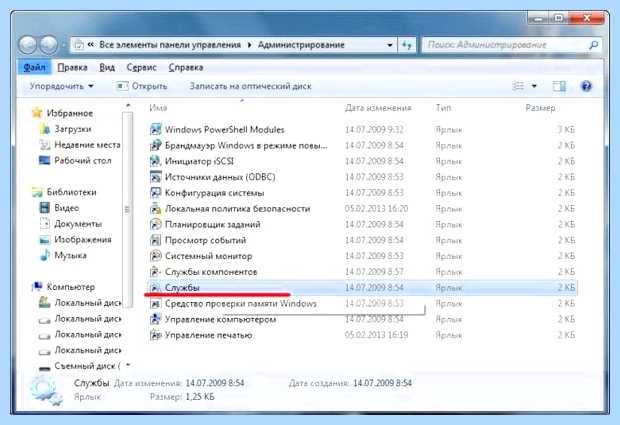Open Рабочий стол in favorites

coord(83,161)
